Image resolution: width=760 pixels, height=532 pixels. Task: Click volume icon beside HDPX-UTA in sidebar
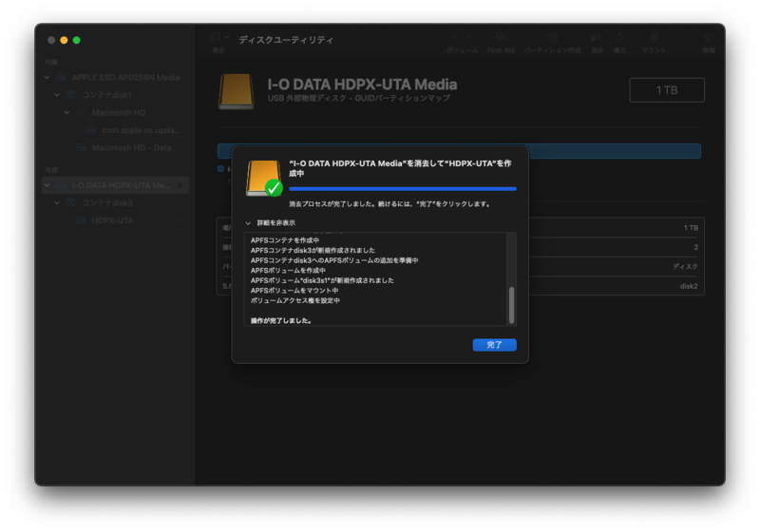click(x=81, y=220)
